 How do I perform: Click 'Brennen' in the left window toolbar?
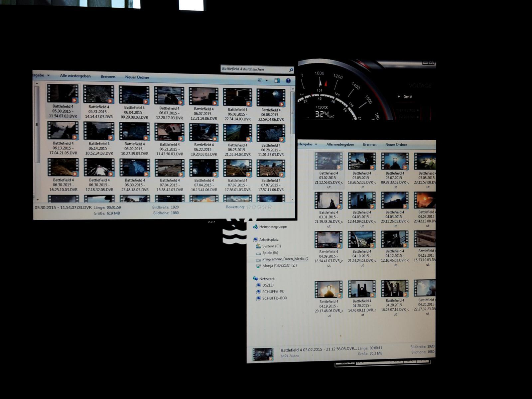(x=108, y=76)
